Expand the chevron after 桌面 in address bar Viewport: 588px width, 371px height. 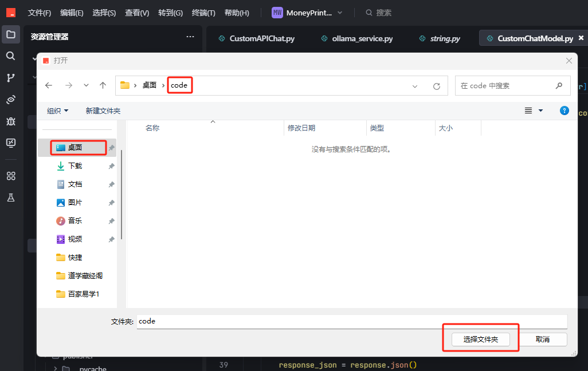pyautogui.click(x=163, y=85)
